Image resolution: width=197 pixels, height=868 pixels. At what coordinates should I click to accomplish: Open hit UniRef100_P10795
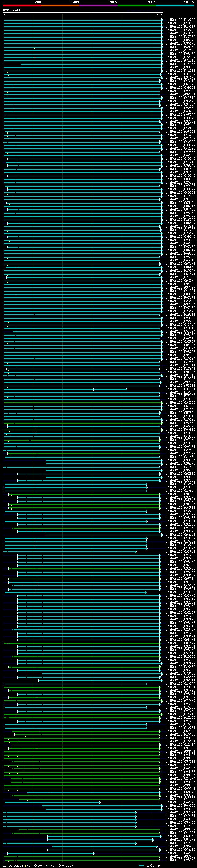tap(180, 20)
